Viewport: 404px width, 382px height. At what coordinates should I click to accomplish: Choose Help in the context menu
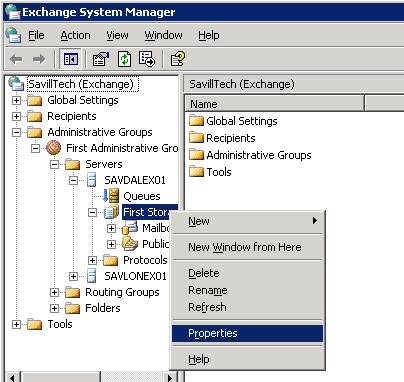pos(247,359)
